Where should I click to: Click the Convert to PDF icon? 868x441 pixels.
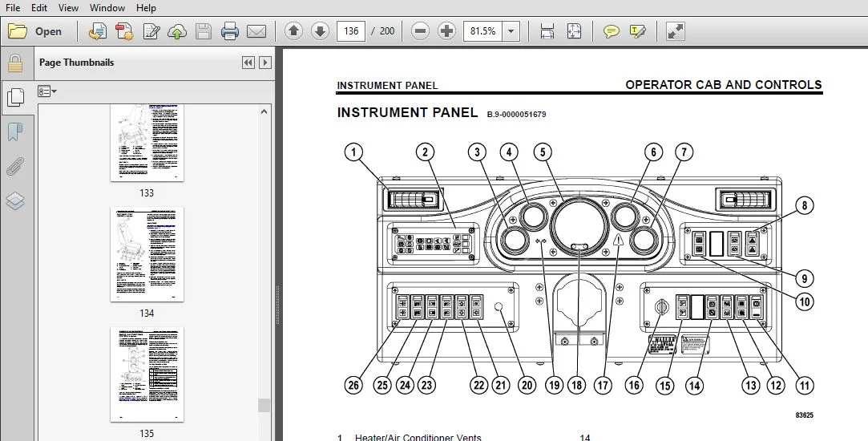click(x=124, y=31)
